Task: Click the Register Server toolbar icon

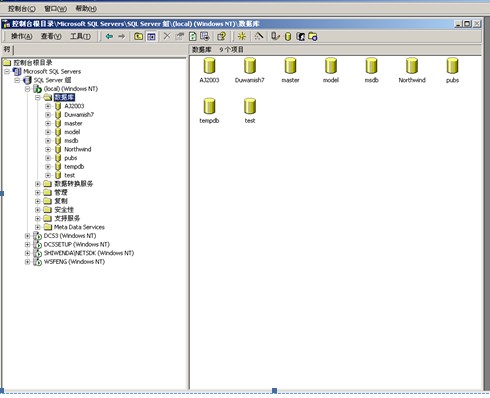Action: pos(275,36)
